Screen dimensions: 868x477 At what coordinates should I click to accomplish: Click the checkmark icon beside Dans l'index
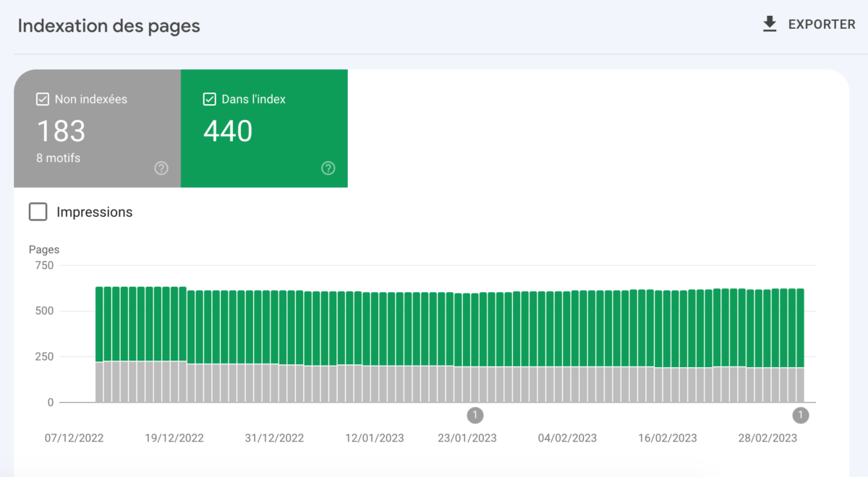point(209,99)
